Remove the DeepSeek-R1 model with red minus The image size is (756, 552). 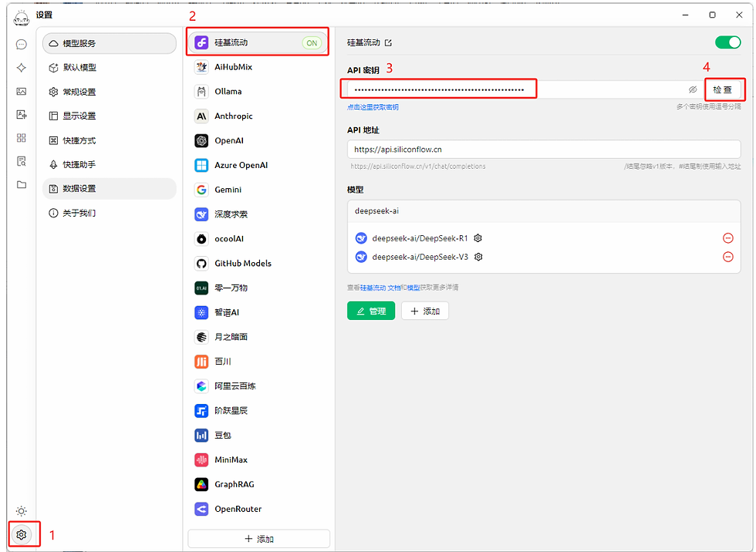[x=728, y=238]
